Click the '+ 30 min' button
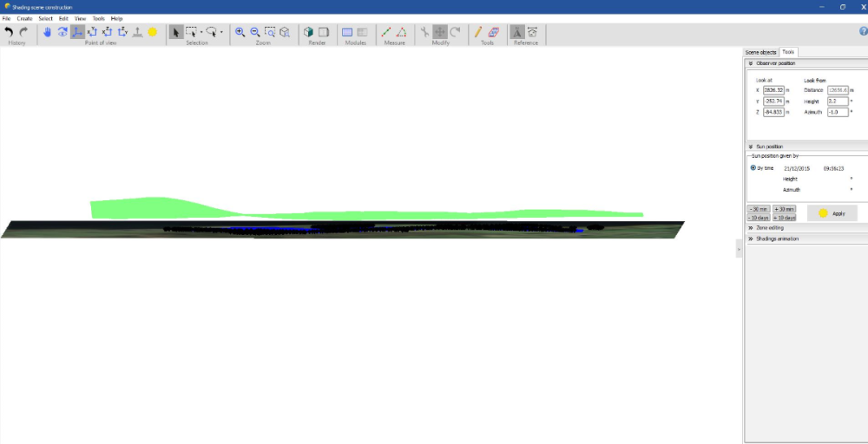The height and width of the screenshot is (444, 868). (784, 209)
